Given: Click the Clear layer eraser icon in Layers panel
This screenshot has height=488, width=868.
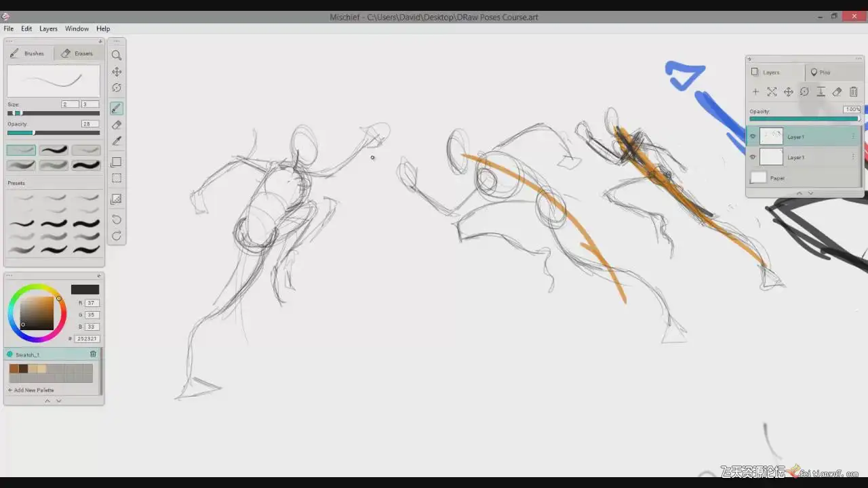Looking at the screenshot, I should (837, 91).
